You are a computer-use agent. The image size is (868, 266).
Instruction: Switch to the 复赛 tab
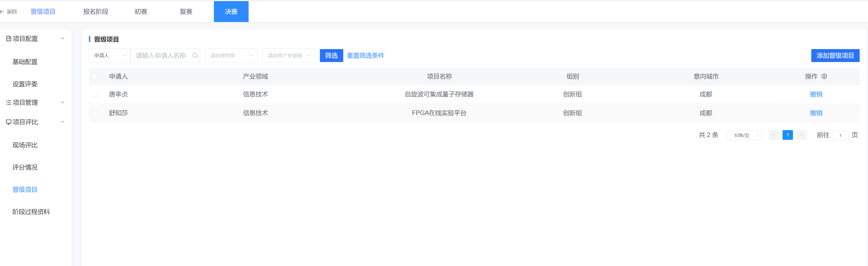pyautogui.click(x=186, y=12)
